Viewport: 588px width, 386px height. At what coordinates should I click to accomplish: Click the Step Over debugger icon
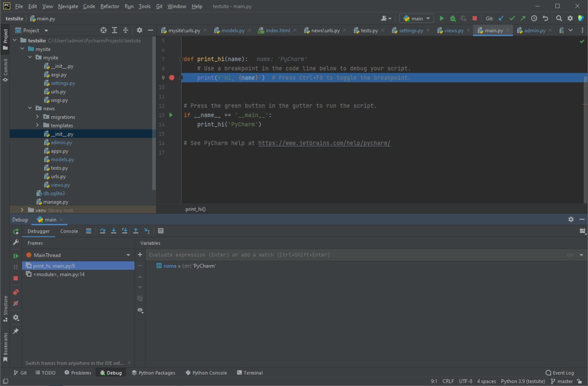(102, 231)
